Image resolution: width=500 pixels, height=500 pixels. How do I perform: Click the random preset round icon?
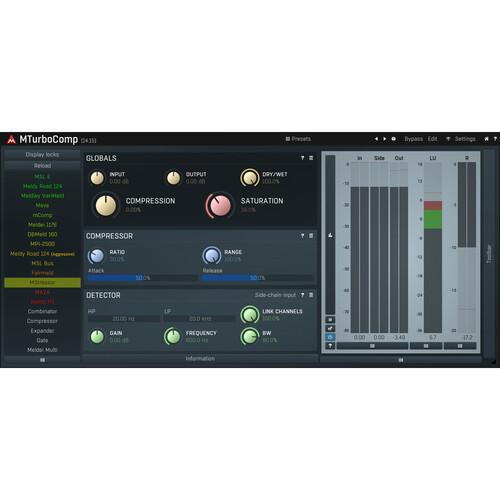tap(394, 139)
